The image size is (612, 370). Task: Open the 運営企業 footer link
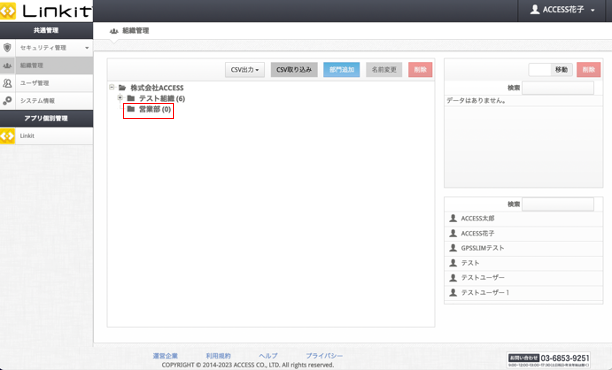coord(165,356)
